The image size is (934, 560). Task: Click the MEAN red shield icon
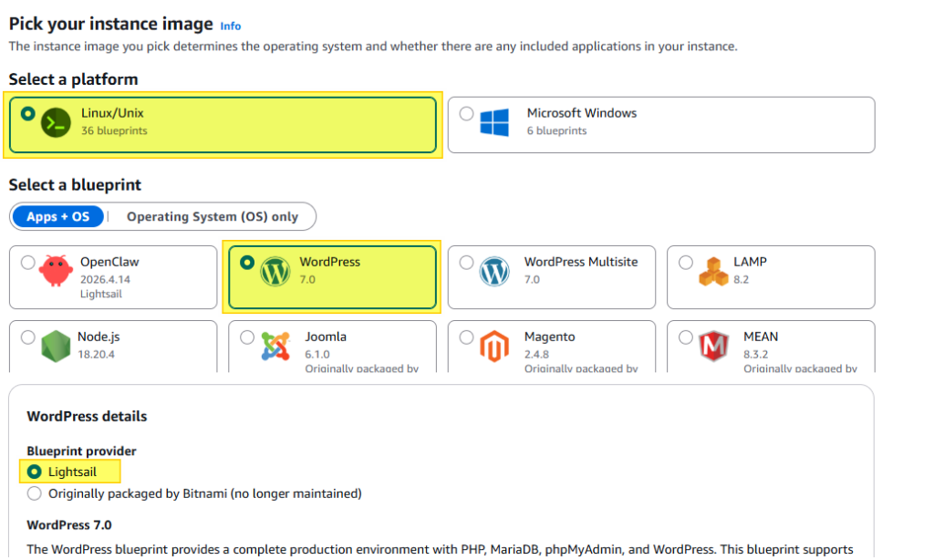[713, 347]
